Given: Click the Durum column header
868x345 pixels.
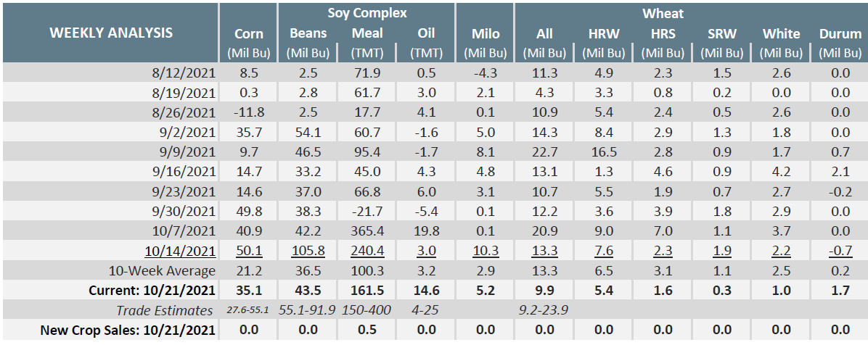Looking at the screenshot, I should (840, 34).
